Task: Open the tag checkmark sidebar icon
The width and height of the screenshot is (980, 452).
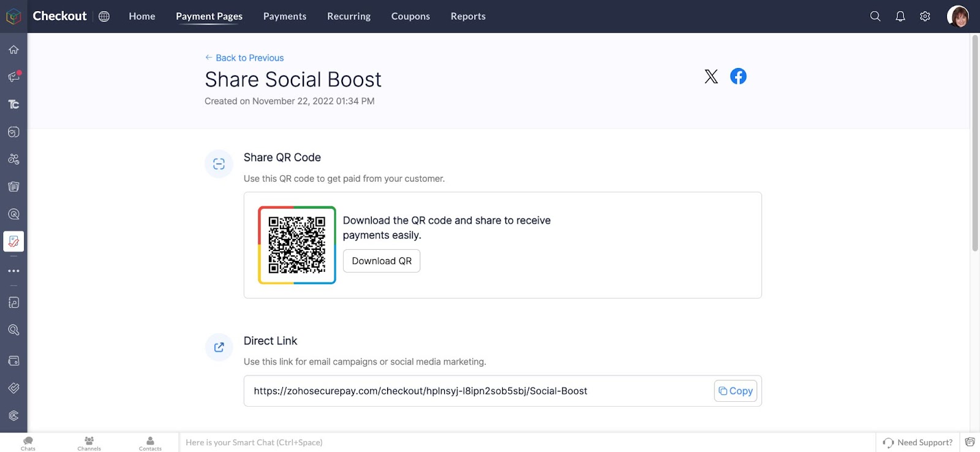Action: [x=13, y=388]
